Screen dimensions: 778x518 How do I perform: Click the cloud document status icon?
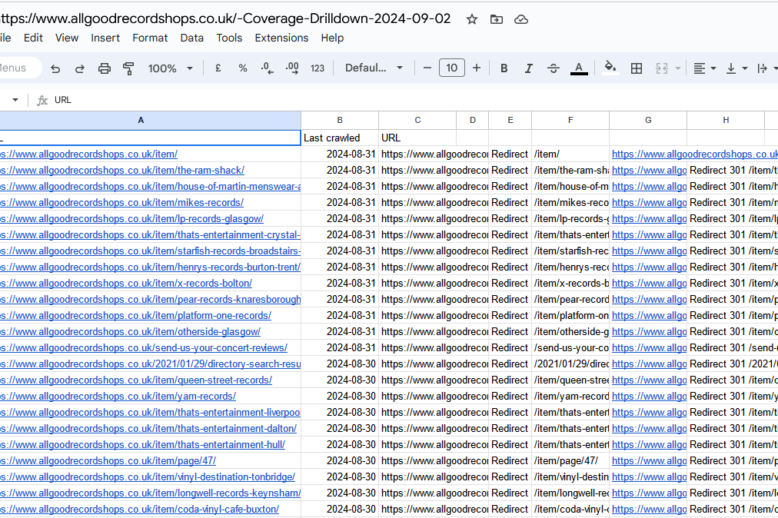point(521,19)
